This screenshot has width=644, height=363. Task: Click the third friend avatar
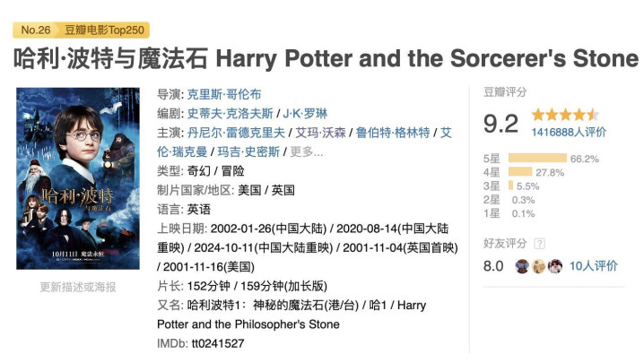click(554, 266)
